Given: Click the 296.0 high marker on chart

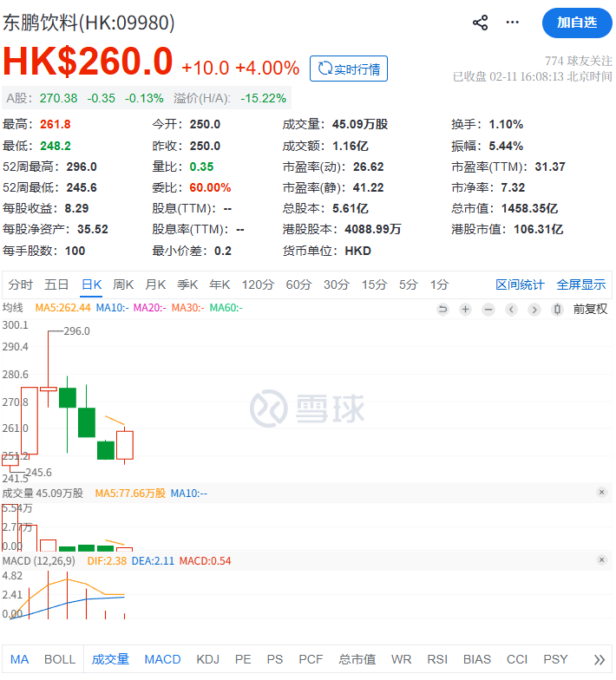Looking at the screenshot, I should (x=76, y=331).
